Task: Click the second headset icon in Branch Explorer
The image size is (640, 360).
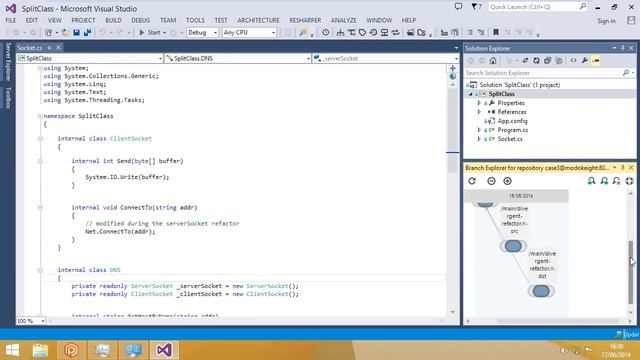Action: pos(604,181)
